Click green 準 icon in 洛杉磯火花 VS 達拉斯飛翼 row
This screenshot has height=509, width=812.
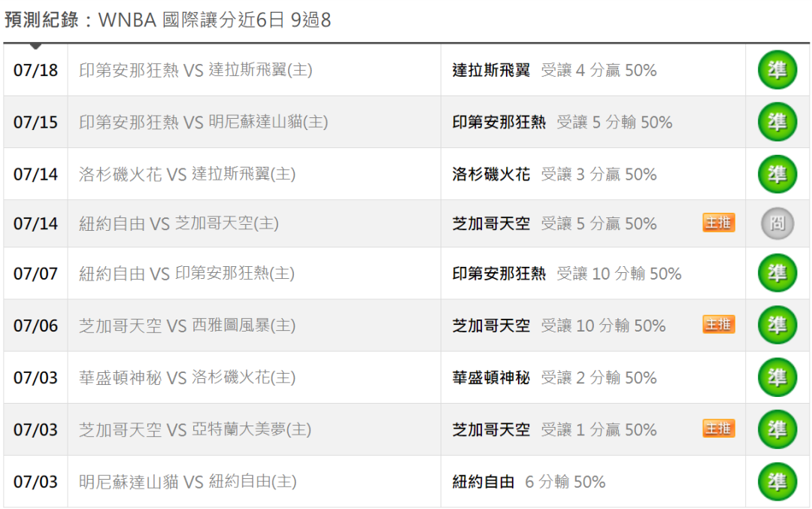click(777, 174)
